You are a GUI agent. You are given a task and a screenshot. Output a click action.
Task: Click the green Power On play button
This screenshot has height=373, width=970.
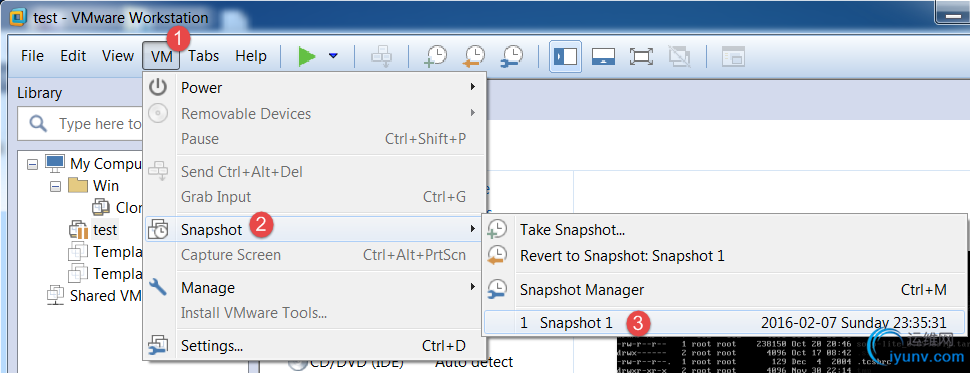coord(306,56)
